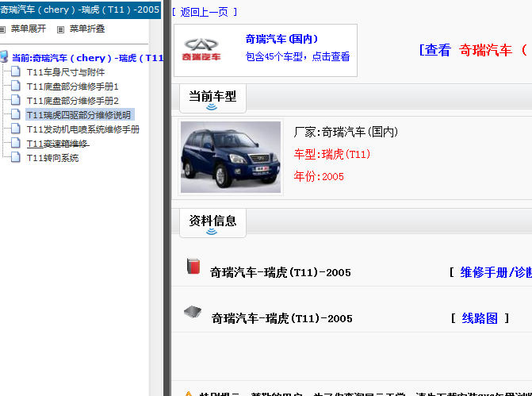Viewport: 532px width, 396px height.
Task: Go back via 返回上一页 link
Action: click(x=205, y=12)
